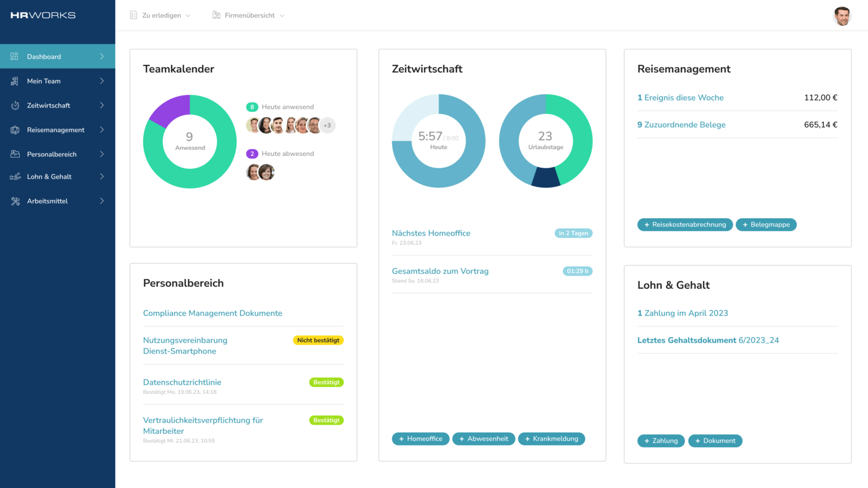This screenshot has width=868, height=488.
Task: Open the profile avatar in the top bar
Action: [842, 16]
